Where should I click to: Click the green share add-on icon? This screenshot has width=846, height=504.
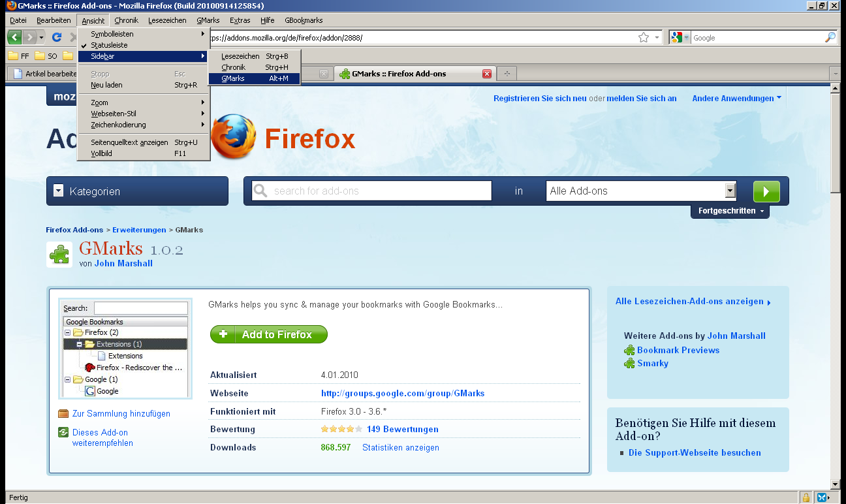pos(63,432)
